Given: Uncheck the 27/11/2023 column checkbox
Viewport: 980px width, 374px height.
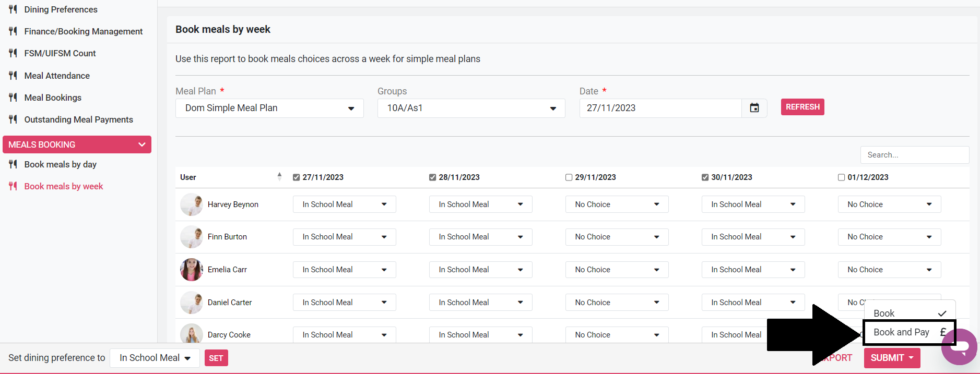Looking at the screenshot, I should pos(297,177).
